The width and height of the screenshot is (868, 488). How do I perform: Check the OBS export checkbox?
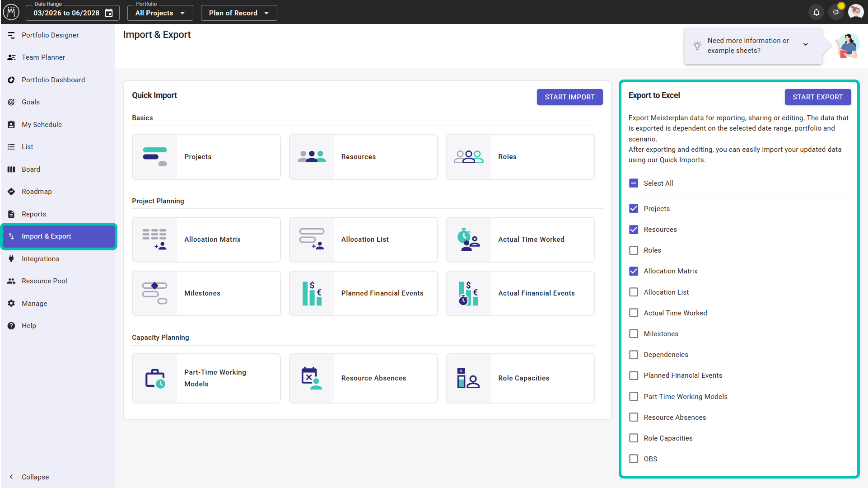(634, 459)
